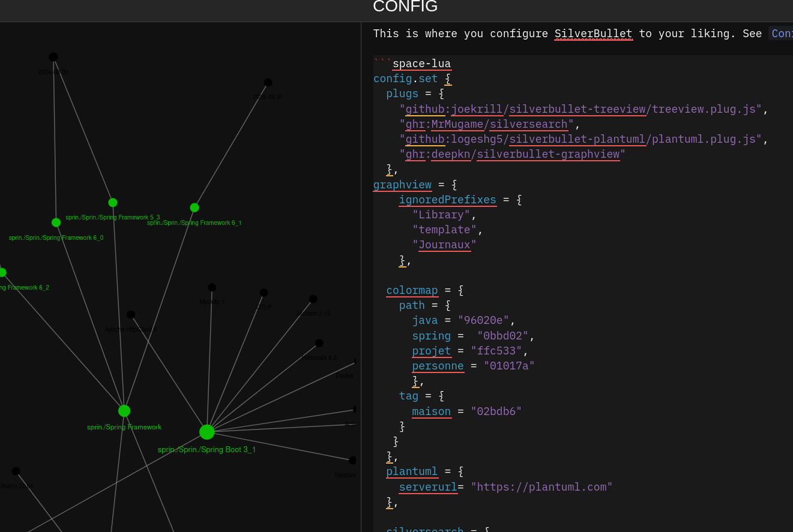Click the "template" string
This screenshot has height=532, width=793.
point(444,230)
